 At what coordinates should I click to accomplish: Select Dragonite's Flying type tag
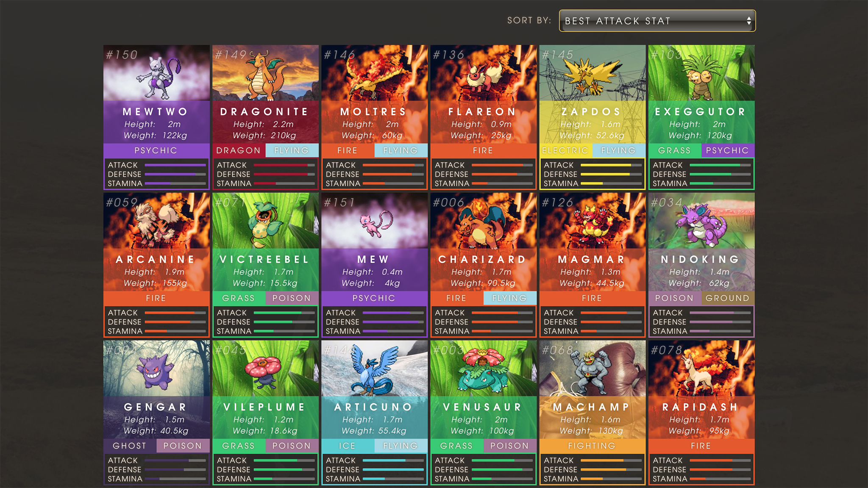[x=292, y=150]
